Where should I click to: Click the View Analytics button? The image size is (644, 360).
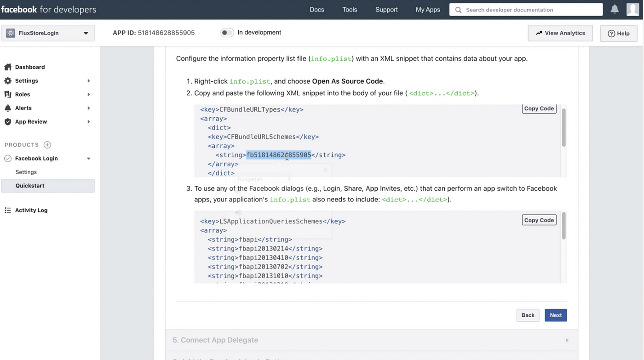(560, 33)
